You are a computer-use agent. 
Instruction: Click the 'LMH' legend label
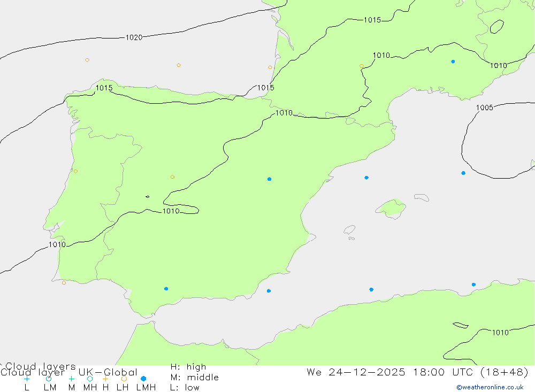[x=146, y=388]
